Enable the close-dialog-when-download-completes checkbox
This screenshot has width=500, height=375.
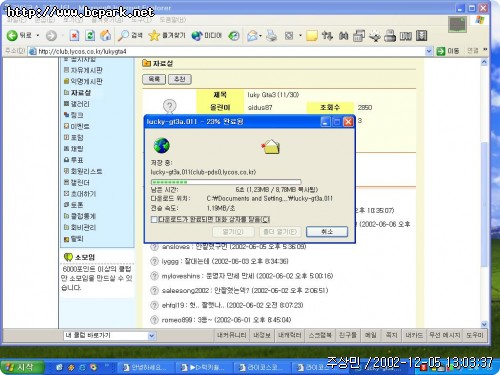(154, 219)
